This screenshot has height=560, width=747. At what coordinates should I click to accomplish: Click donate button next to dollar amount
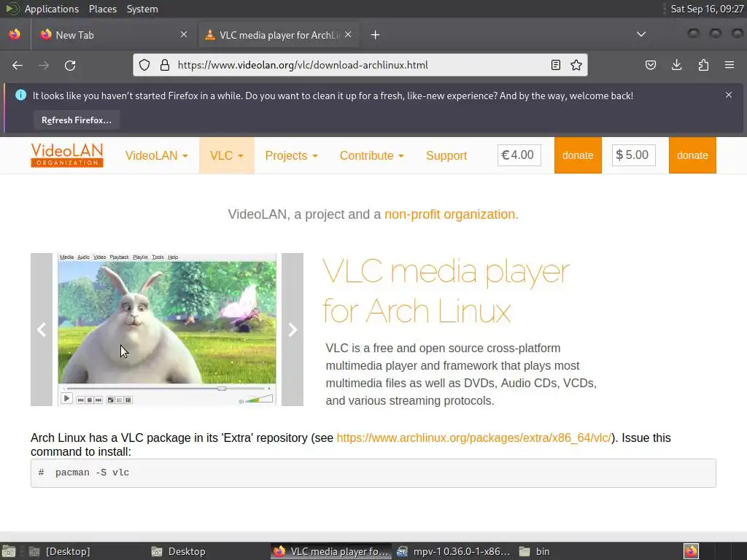tap(692, 155)
